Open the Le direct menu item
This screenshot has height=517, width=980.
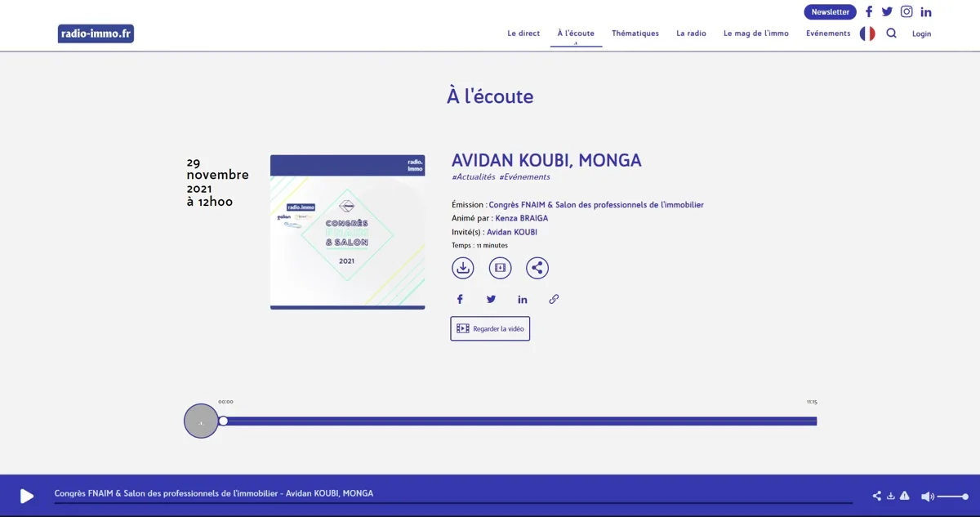click(x=523, y=33)
